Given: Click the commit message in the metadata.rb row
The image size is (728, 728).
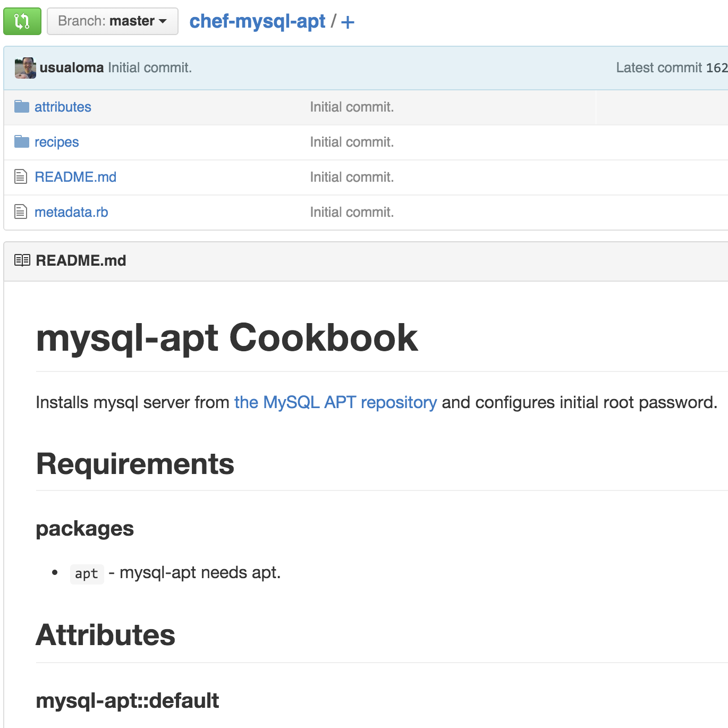Looking at the screenshot, I should coord(352,213).
